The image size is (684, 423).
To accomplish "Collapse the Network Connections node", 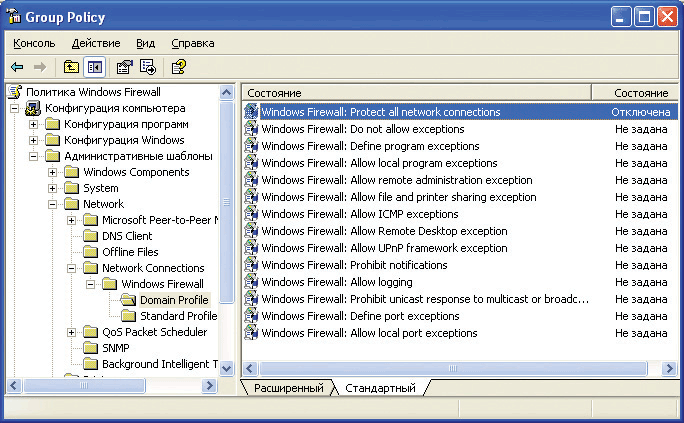I will click(72, 268).
